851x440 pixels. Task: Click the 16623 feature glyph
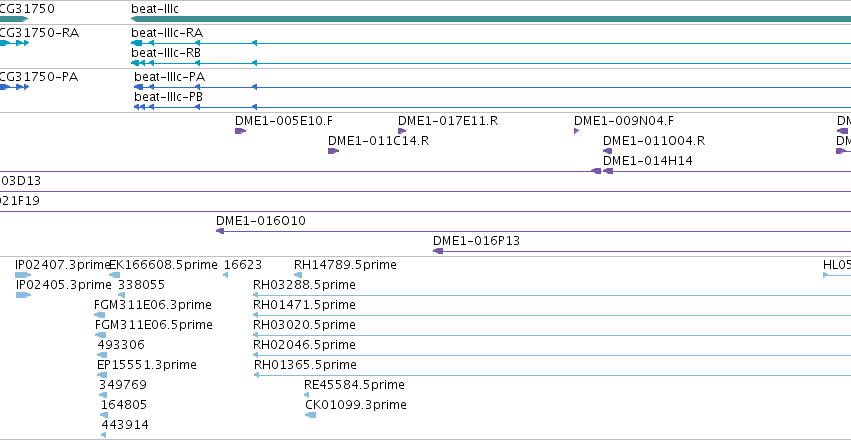coord(226,275)
